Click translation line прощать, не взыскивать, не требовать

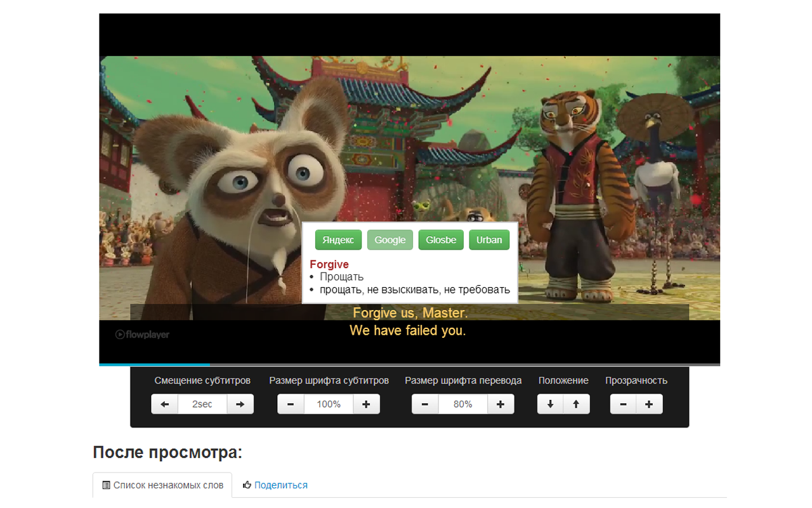pos(415,290)
